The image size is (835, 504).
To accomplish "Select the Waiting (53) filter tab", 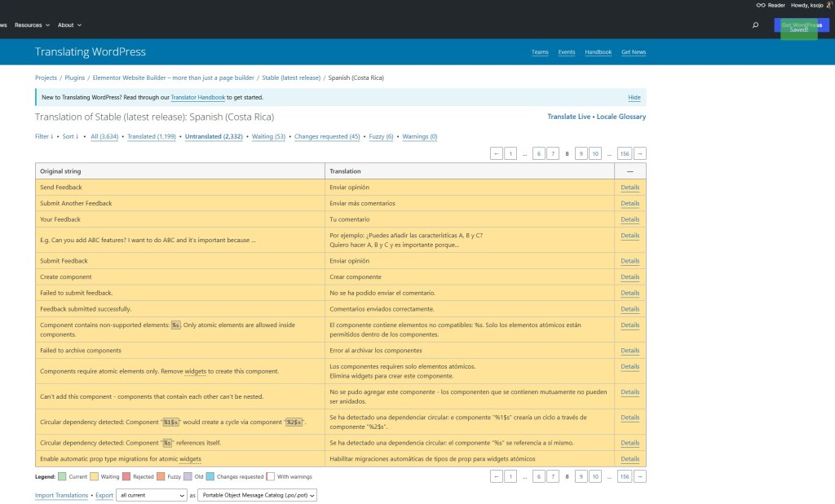I will point(268,136).
